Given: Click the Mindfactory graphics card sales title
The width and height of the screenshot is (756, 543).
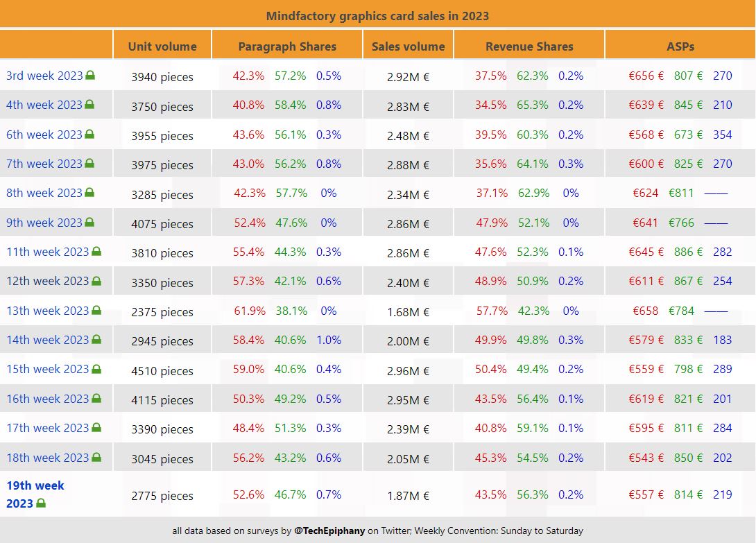Looking at the screenshot, I should pos(377,16).
